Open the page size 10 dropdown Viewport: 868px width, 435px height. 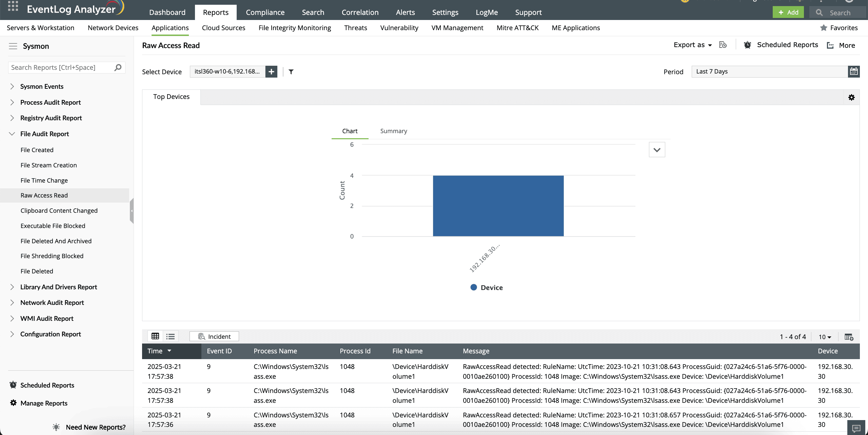point(824,336)
